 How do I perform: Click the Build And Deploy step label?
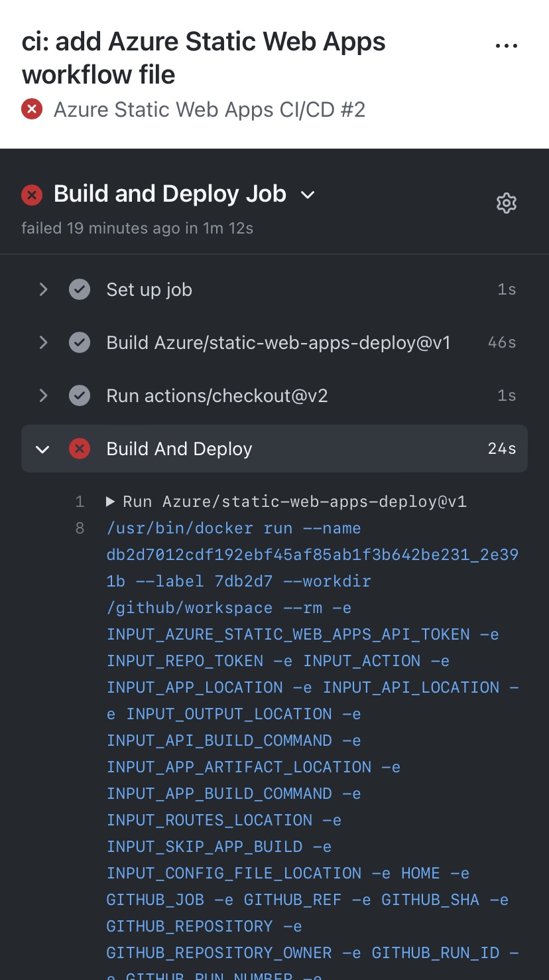tap(180, 449)
